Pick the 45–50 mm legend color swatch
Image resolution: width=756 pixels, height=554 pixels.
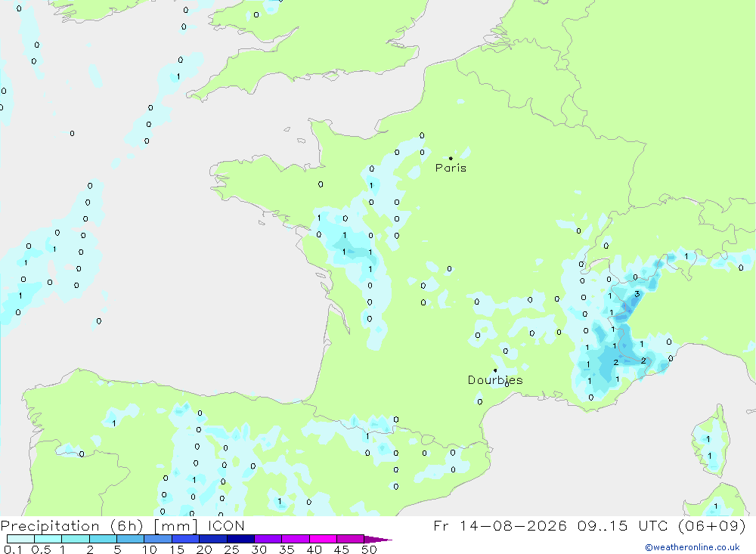tap(351, 539)
